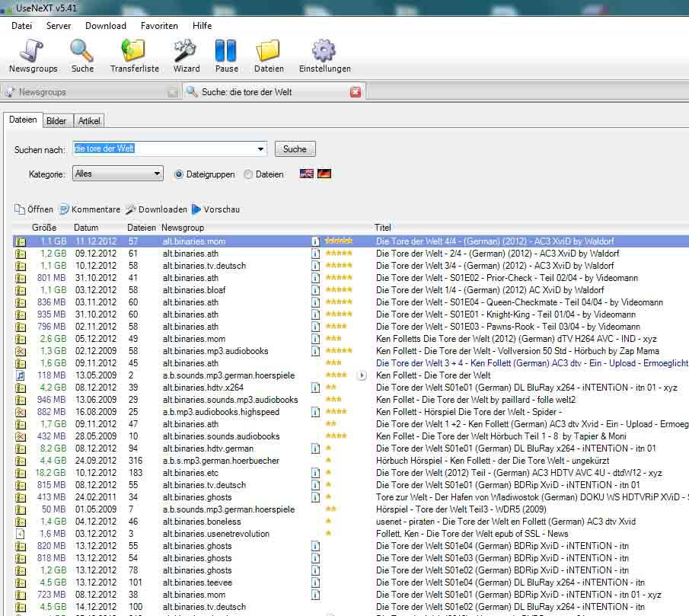Open the Favoriten menu
Screen dimensions: 689x616
(159, 25)
